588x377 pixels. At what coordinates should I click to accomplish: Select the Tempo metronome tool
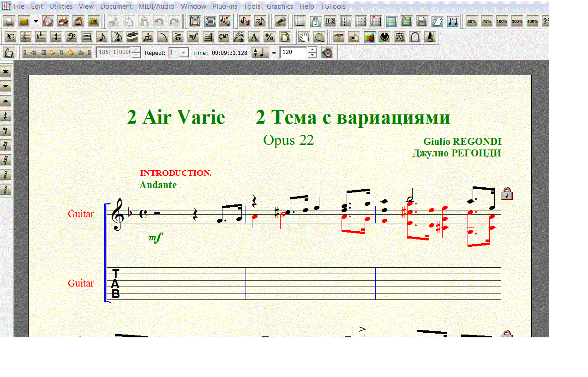point(430,36)
